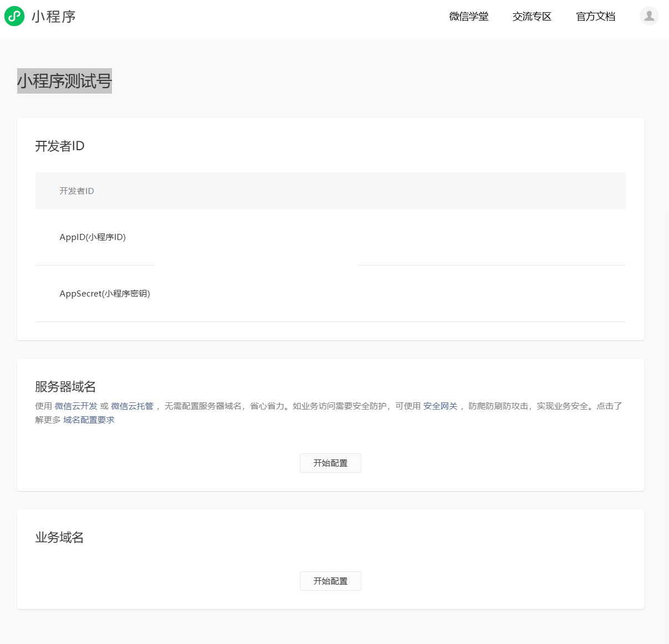Click the green Mini Program logo icon
The image size is (669, 644).
[14, 16]
